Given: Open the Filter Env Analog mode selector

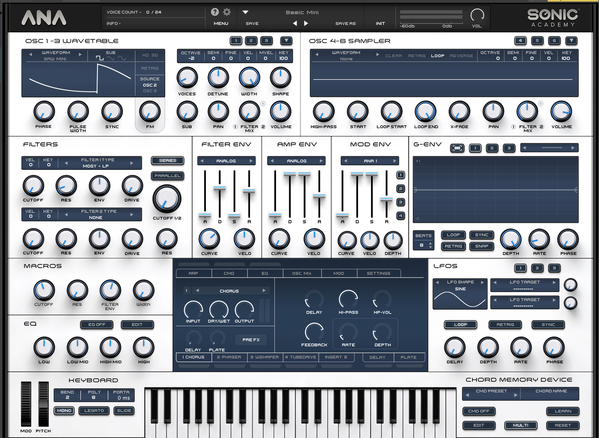Looking at the screenshot, I should [x=226, y=161].
